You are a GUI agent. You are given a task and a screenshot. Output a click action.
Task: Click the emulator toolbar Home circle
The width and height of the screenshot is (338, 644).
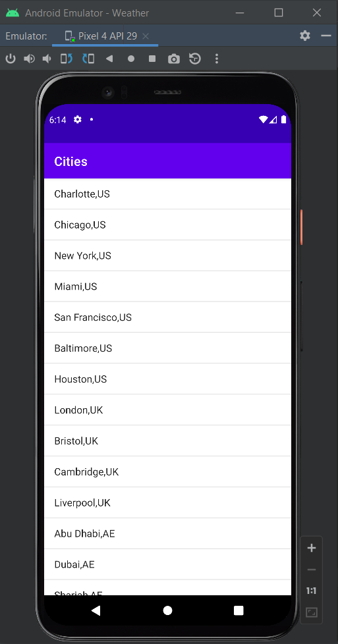pos(131,59)
